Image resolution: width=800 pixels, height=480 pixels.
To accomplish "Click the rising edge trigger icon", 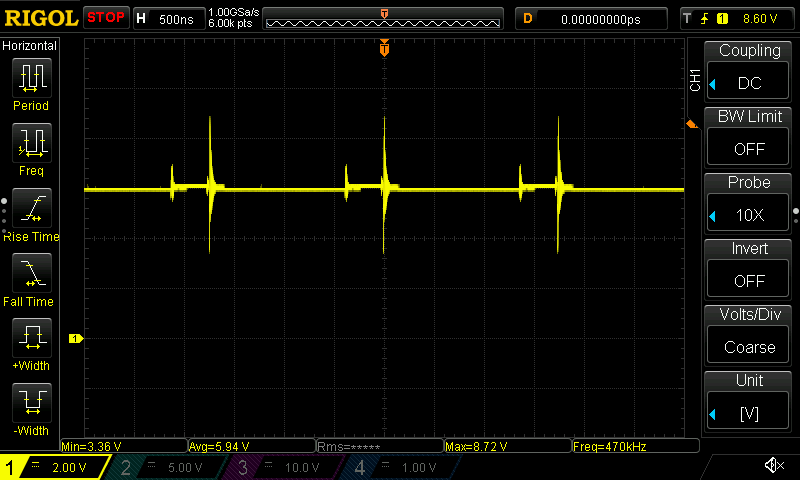I will click(704, 19).
